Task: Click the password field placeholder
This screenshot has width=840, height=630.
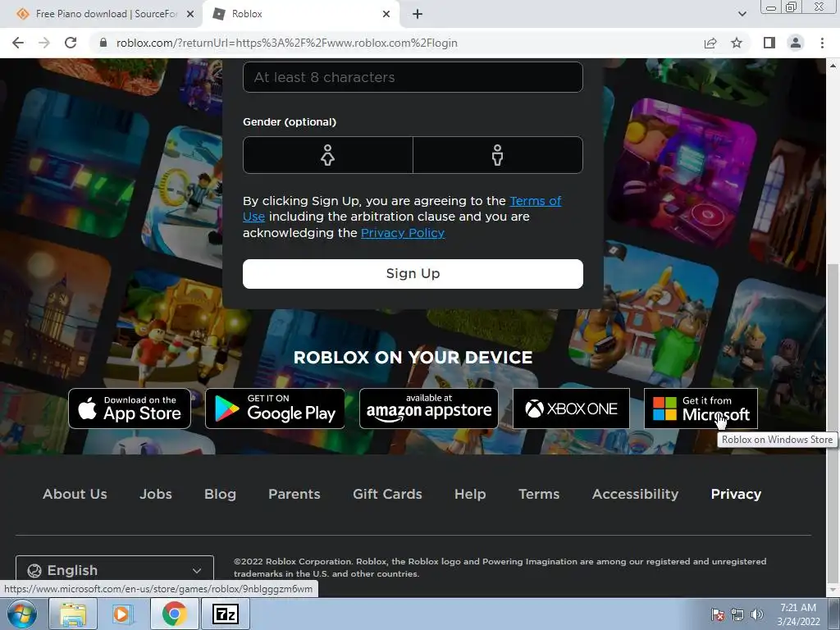Action: pos(413,77)
